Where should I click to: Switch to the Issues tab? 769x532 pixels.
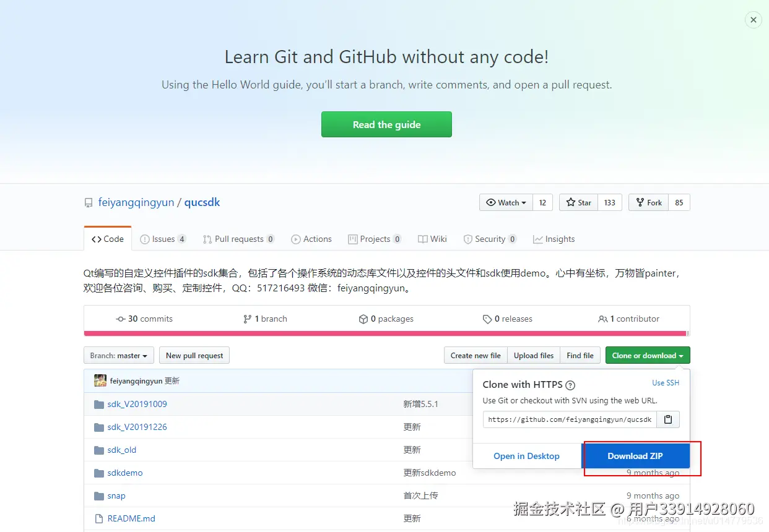point(163,239)
